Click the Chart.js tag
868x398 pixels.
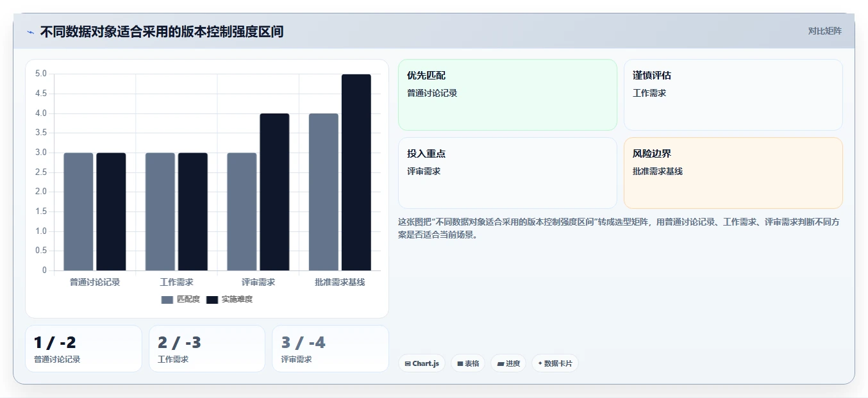422,363
